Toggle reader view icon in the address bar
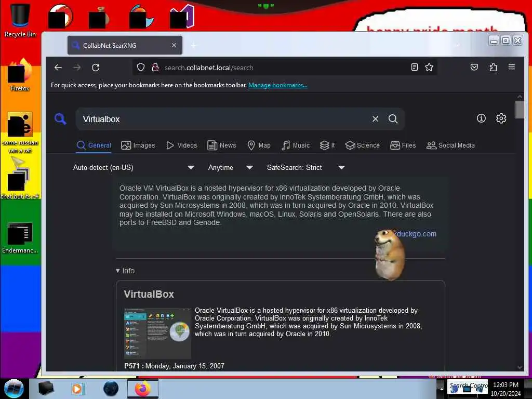532x399 pixels. coord(414,67)
